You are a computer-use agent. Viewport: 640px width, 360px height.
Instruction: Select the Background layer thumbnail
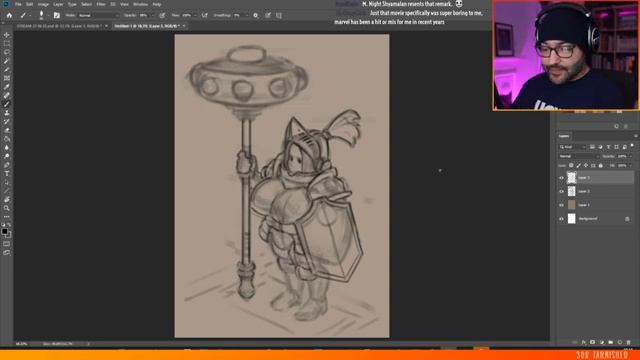click(x=571, y=219)
